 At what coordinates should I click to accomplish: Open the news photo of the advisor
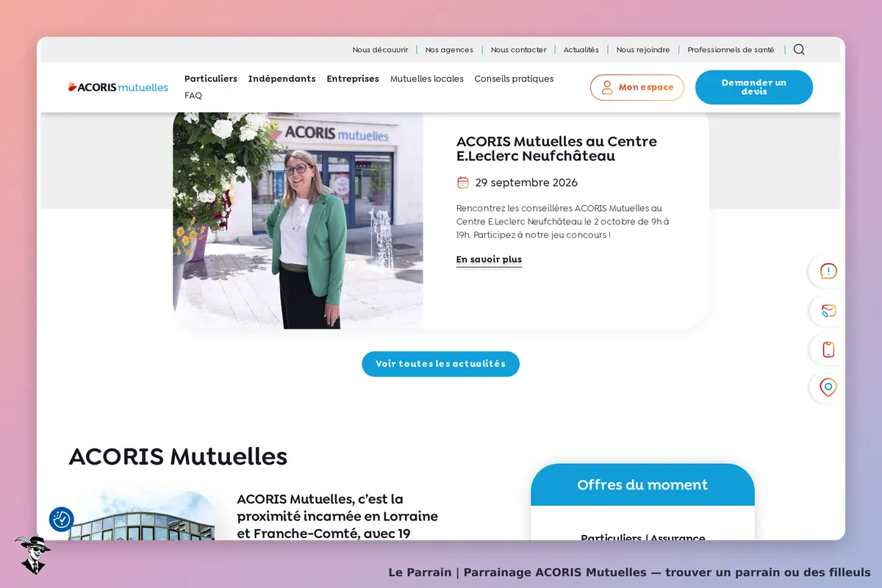coord(298,220)
